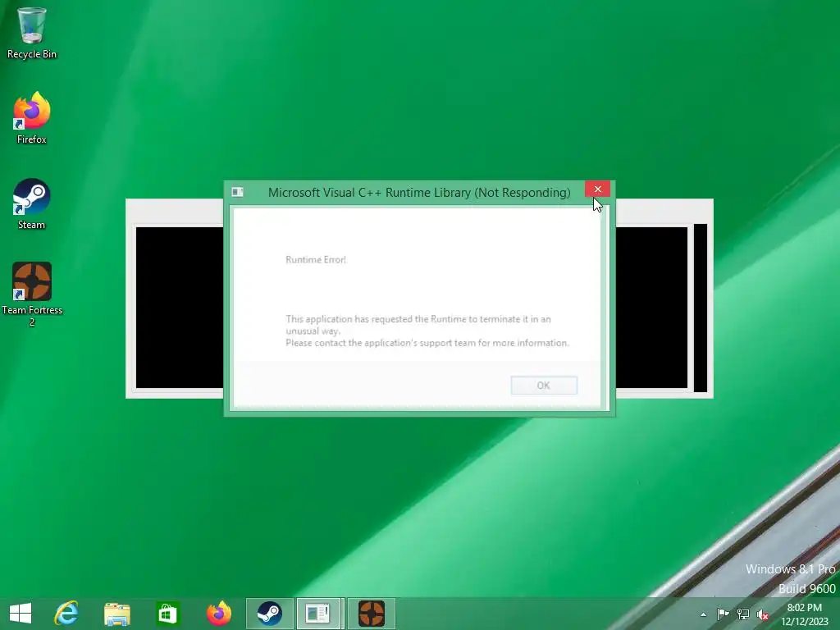The height and width of the screenshot is (630, 840).
Task: Click OK in the Runtime Error dialog
Action: coord(544,386)
